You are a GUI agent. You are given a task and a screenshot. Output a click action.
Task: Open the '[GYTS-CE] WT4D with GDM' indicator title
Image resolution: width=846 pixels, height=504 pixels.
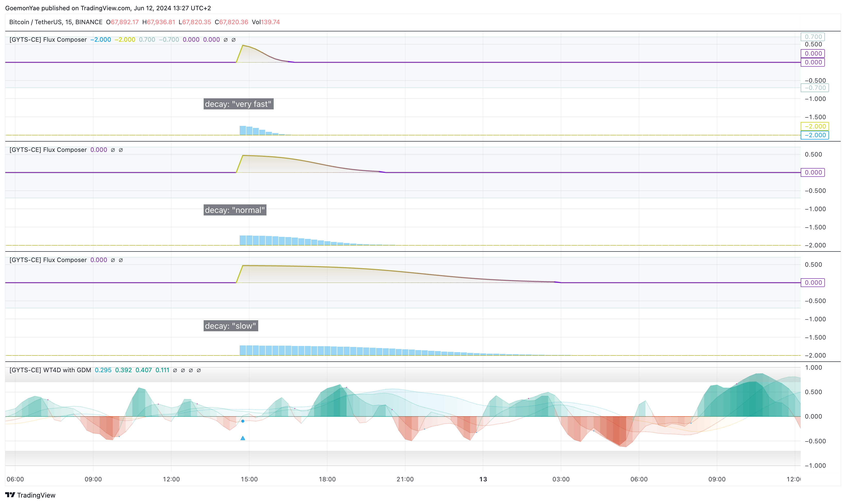pos(50,370)
